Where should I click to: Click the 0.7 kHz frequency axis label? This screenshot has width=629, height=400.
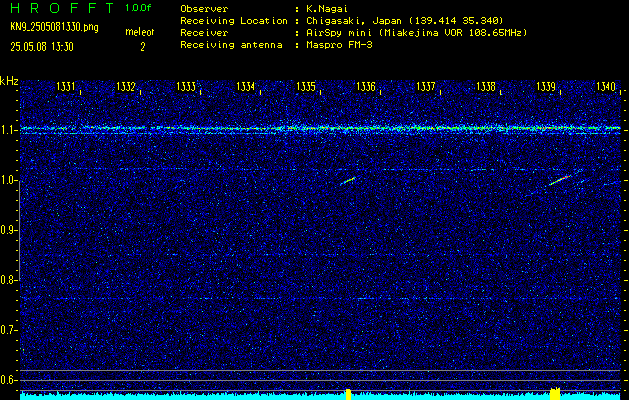pos(7,330)
